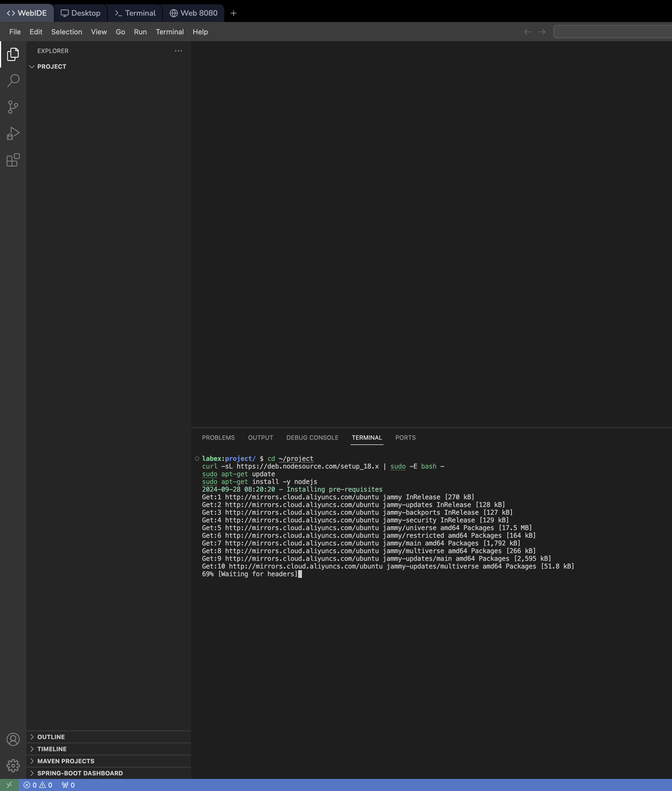Switch to the Web 8080 tab
The width and height of the screenshot is (672, 791).
pyautogui.click(x=194, y=13)
